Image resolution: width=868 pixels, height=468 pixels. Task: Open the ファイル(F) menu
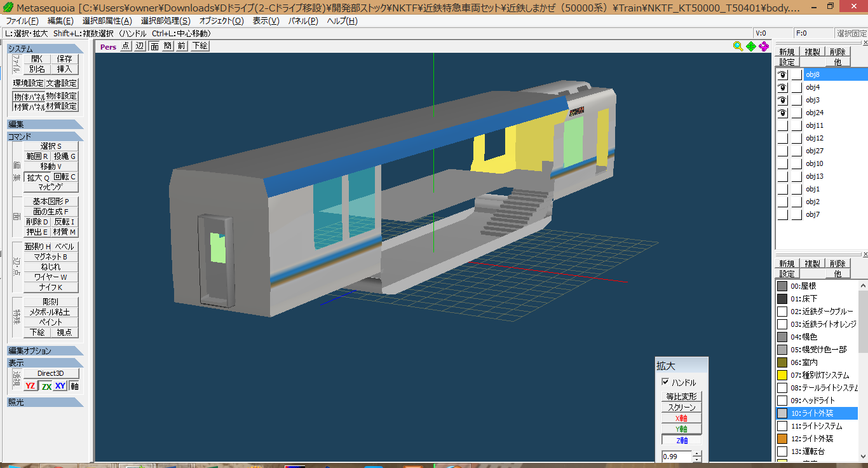pos(22,21)
